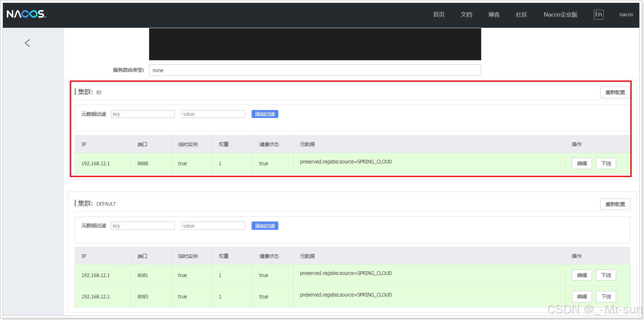Open the 文档 menu item
The width and height of the screenshot is (644, 320).
(x=466, y=14)
